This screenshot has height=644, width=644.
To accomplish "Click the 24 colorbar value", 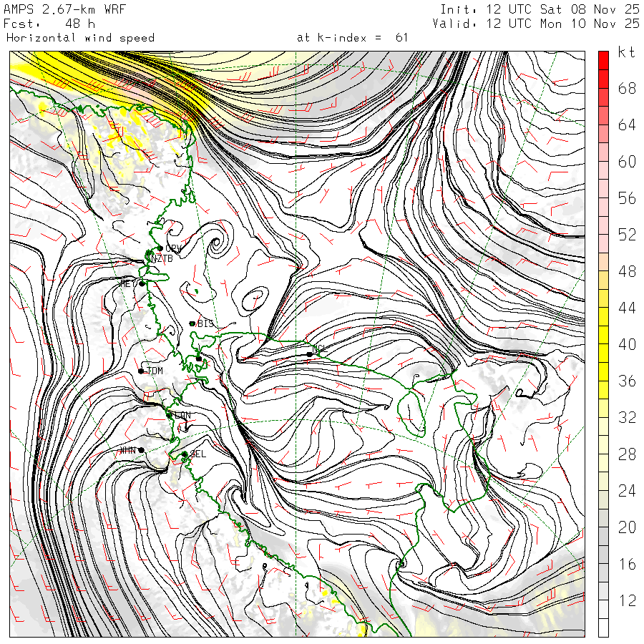I will tap(627, 490).
